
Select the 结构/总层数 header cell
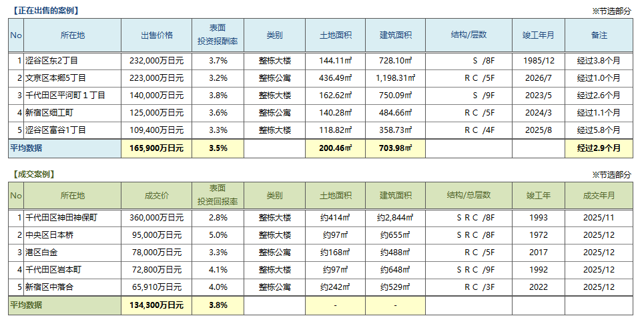coord(468,196)
